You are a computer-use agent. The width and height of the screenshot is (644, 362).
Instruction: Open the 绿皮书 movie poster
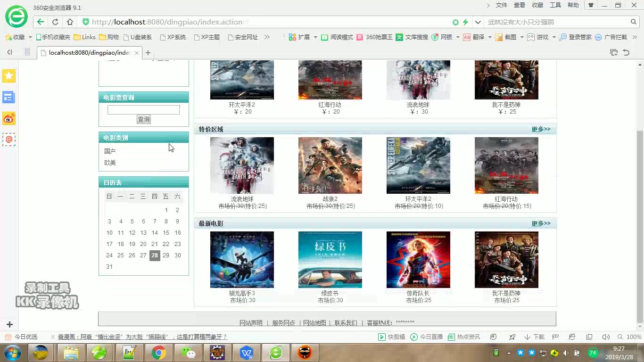coord(330,260)
